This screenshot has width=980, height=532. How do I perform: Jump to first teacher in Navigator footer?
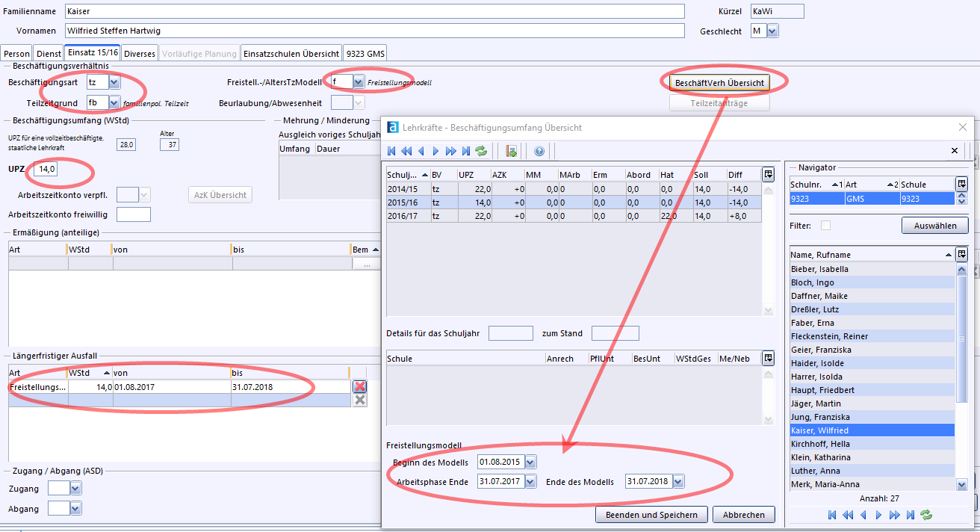click(x=834, y=515)
